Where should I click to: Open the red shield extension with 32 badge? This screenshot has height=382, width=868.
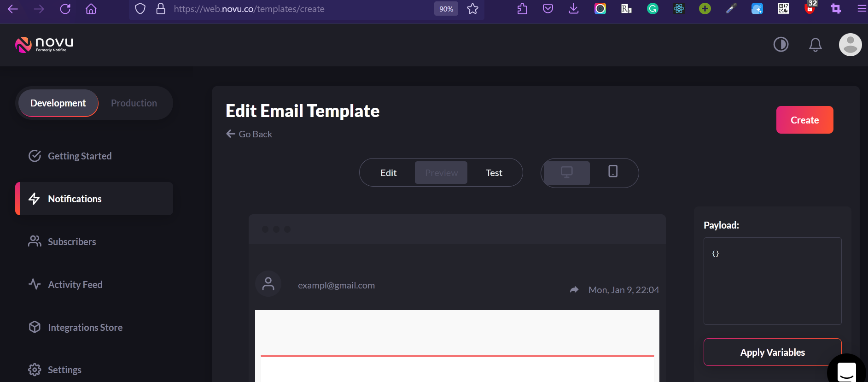coord(810,8)
